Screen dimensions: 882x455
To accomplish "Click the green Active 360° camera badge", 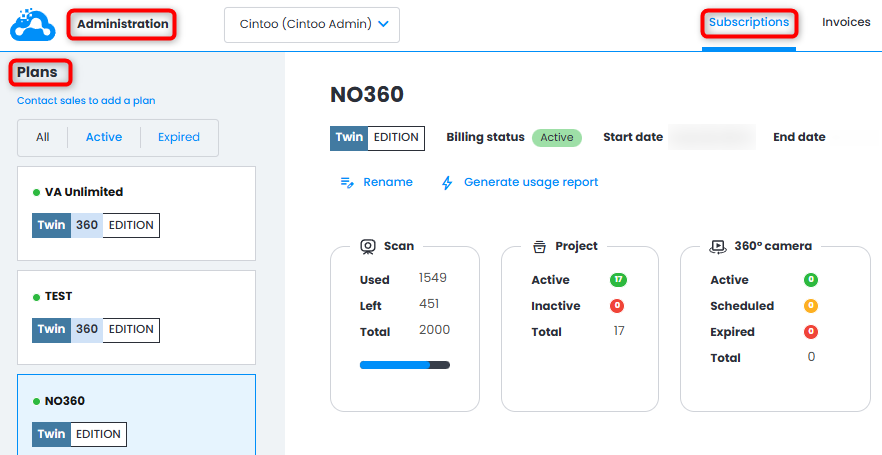I will pyautogui.click(x=811, y=280).
